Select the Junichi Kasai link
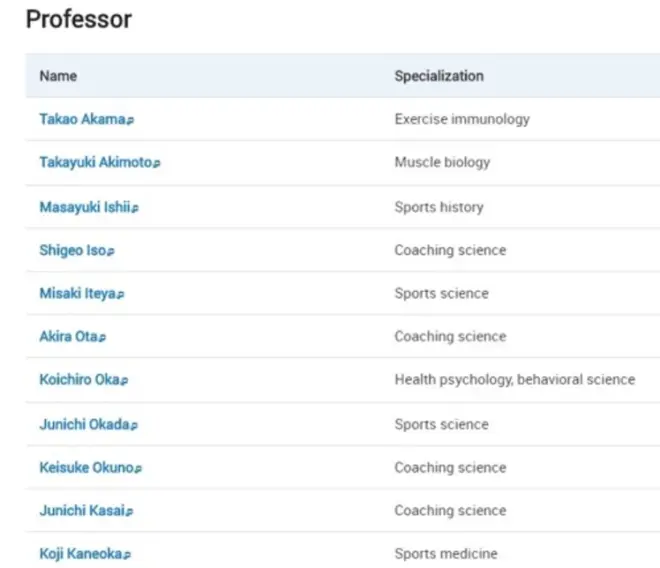Screen dimensions: 660x568 click(82, 511)
